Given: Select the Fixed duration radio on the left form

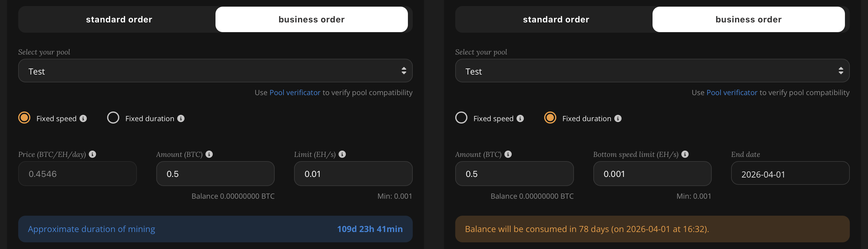Looking at the screenshot, I should 113,118.
